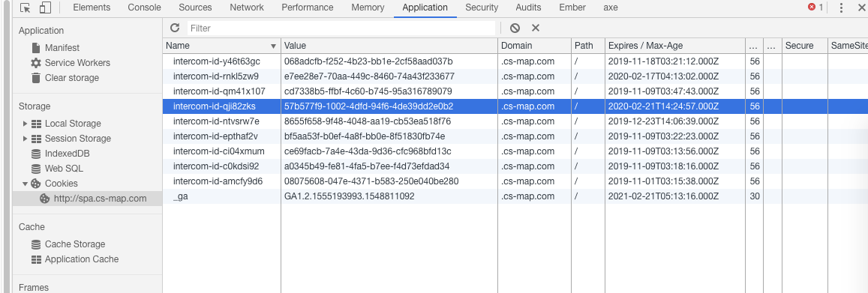Open the Security tab

(482, 7)
